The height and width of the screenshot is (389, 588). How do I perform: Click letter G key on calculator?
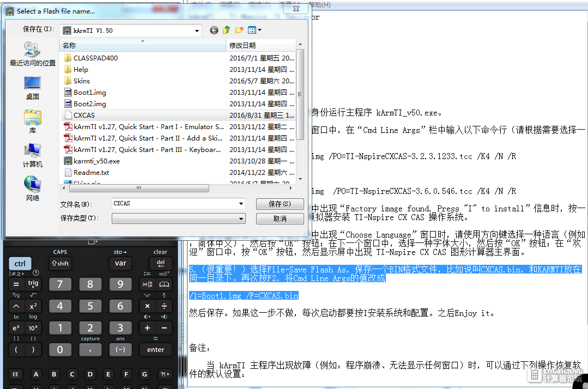[x=144, y=374]
